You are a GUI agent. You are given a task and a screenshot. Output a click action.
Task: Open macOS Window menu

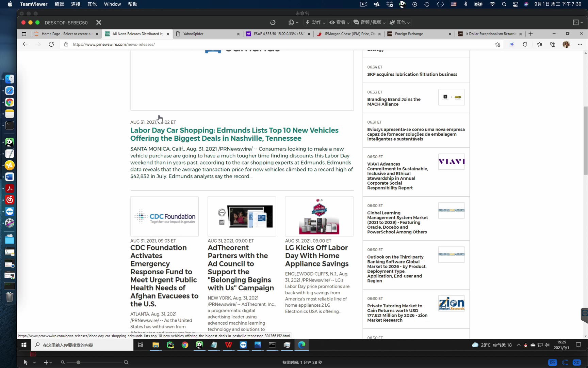[112, 4]
